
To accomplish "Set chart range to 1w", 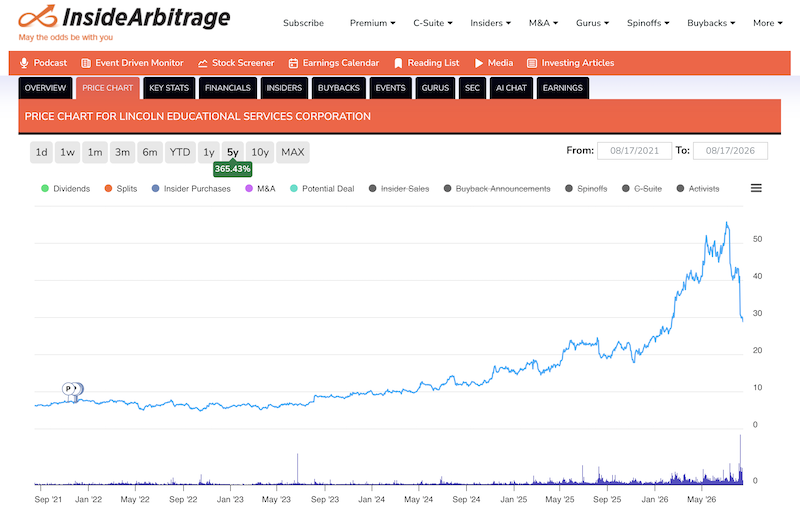I will (x=67, y=152).
